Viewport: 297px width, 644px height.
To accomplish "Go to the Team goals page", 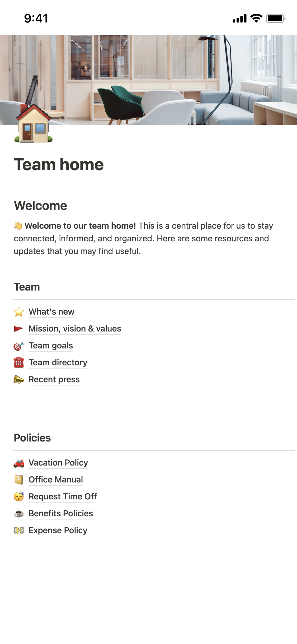I will point(51,346).
